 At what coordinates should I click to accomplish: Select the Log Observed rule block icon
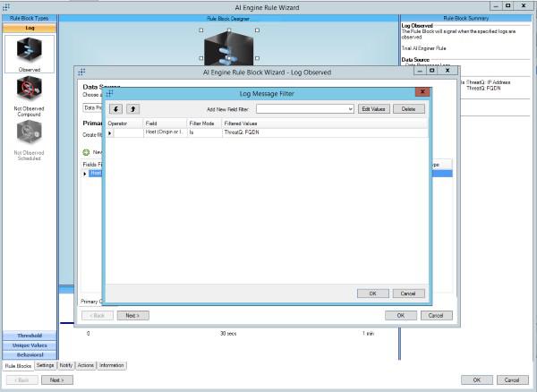[30, 50]
